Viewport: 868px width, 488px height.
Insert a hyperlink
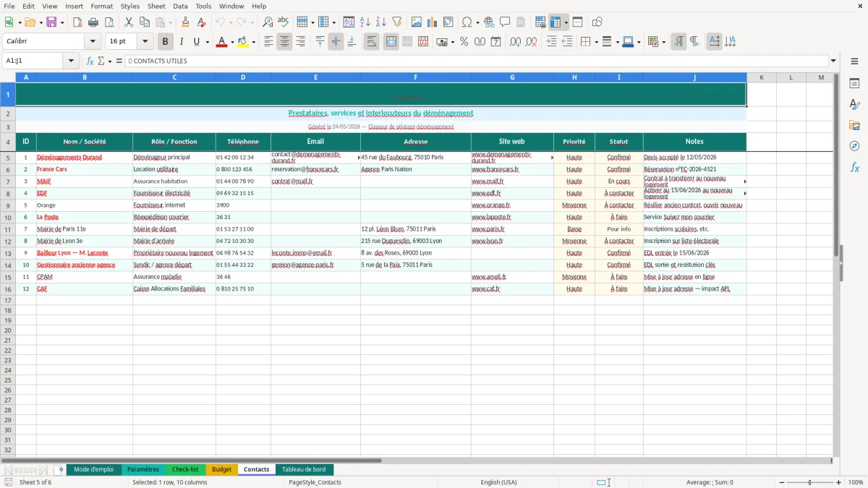pyautogui.click(x=489, y=22)
